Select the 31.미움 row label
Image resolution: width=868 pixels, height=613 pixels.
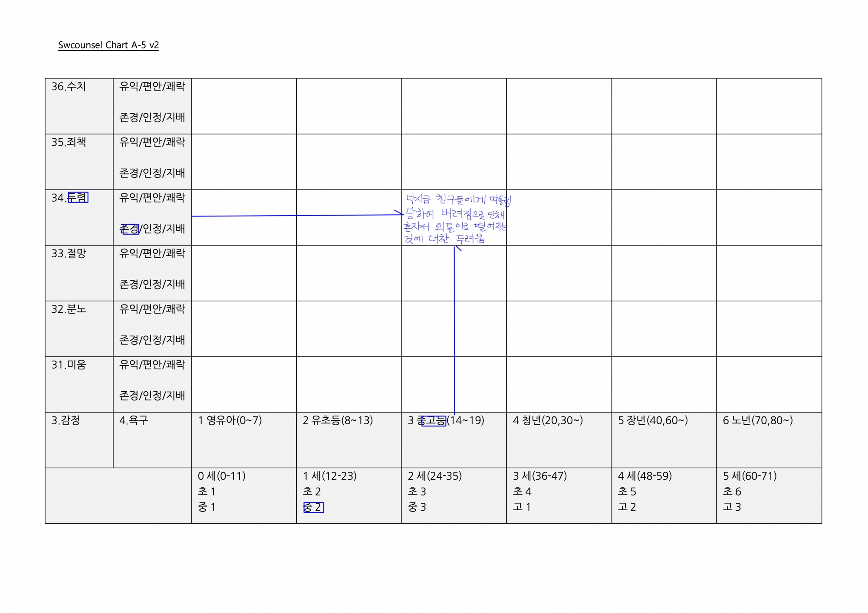(69, 364)
